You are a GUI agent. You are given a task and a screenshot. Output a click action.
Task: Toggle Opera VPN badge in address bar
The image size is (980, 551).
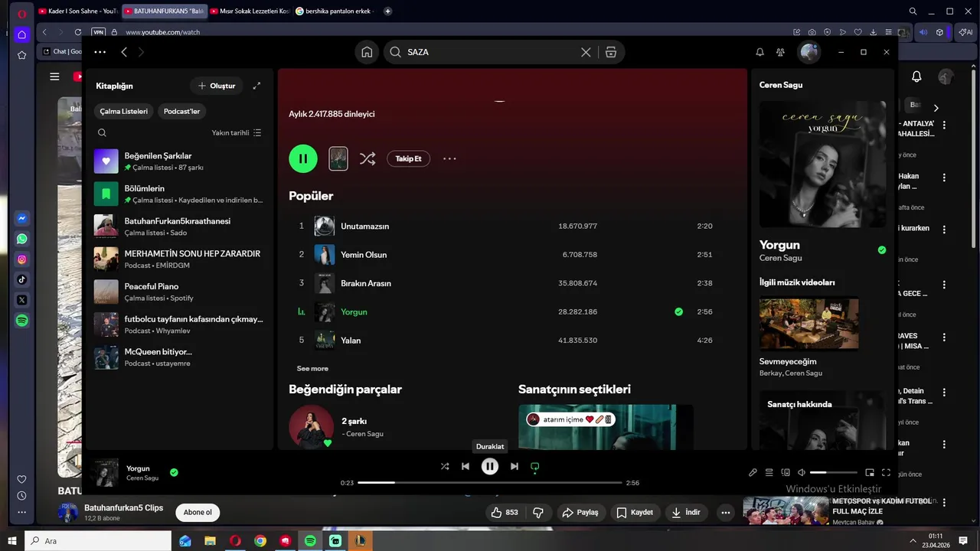coord(98,32)
